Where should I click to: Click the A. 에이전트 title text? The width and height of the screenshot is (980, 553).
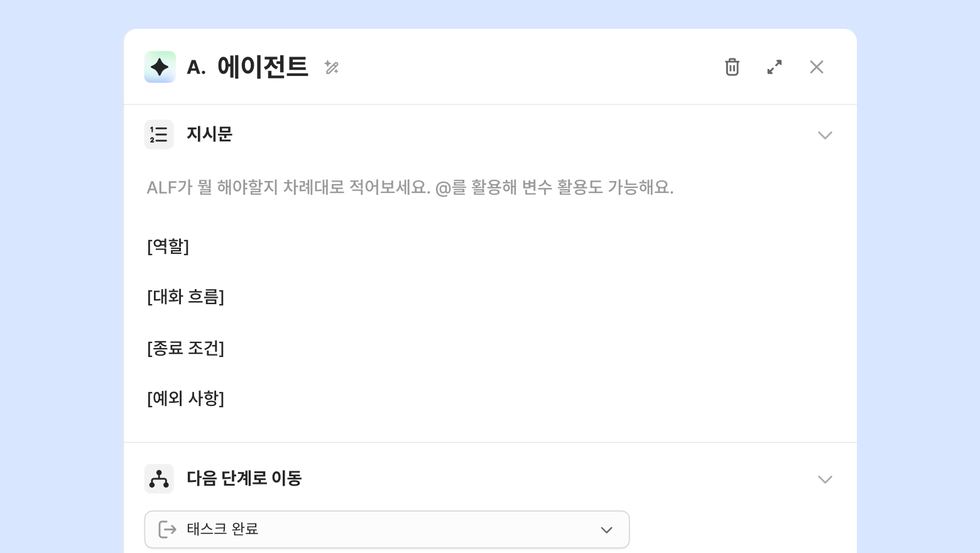248,67
